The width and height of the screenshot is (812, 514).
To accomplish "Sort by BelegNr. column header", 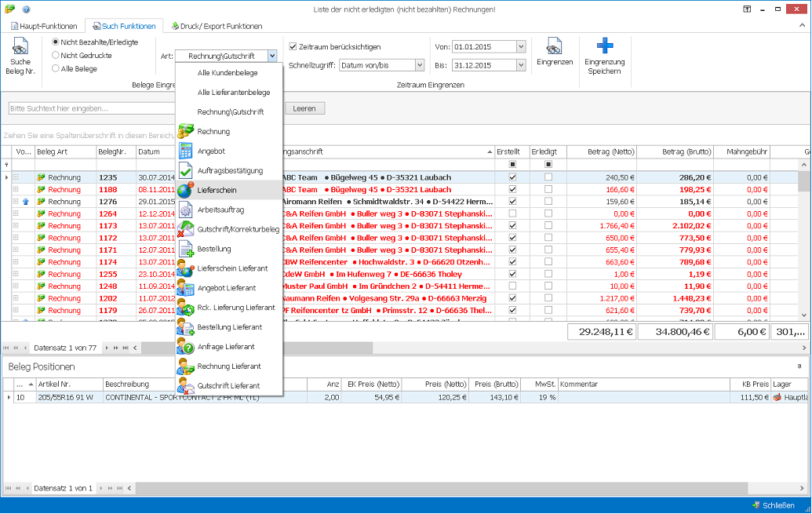I will point(116,151).
